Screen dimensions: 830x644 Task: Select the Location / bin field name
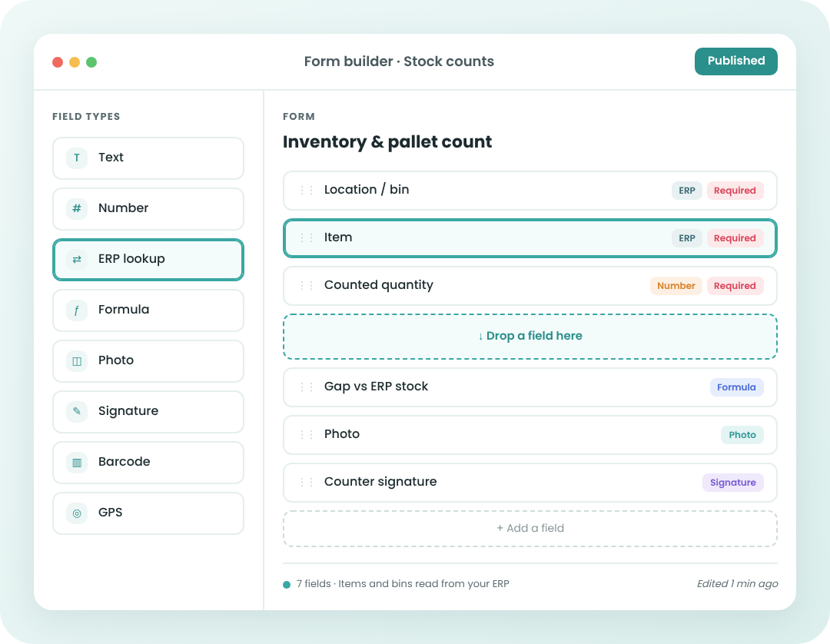367,190
